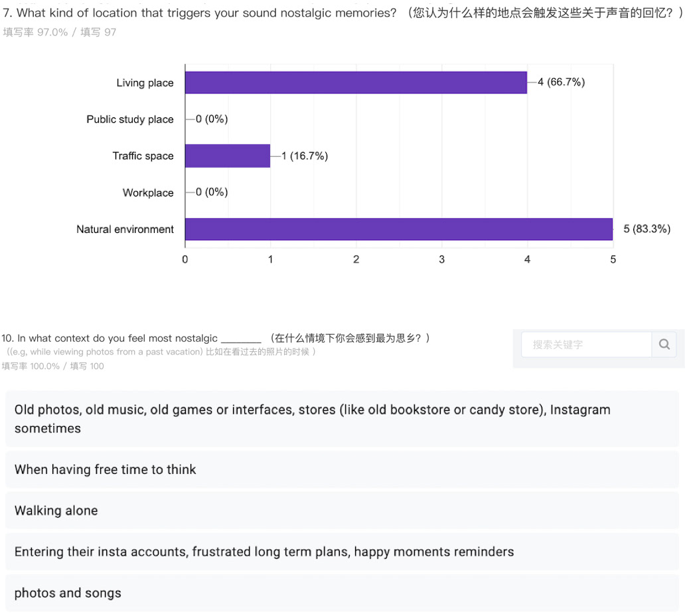
Task: Open the 'photos and songs' response
Action: [x=342, y=593]
